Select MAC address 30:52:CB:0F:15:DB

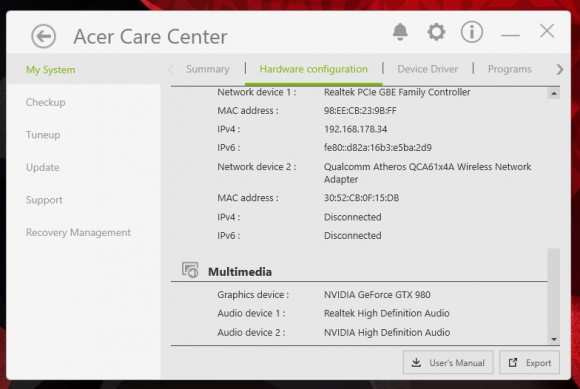coord(361,198)
